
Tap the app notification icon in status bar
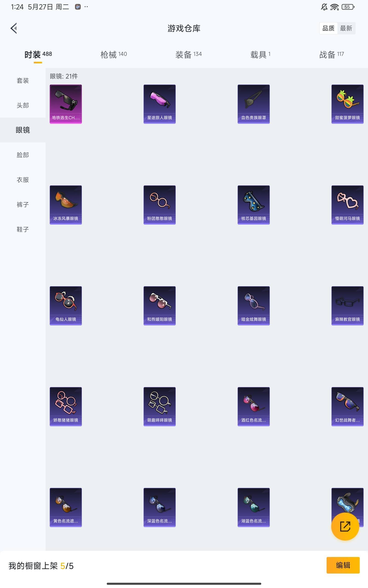point(78,7)
